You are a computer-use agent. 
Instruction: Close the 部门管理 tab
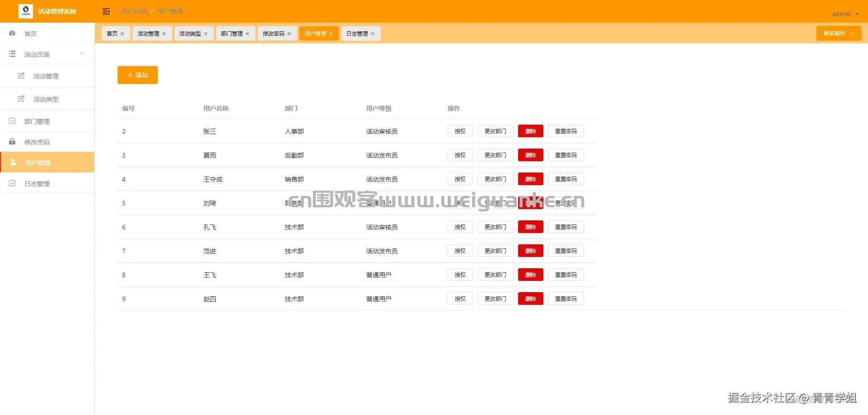(x=247, y=34)
